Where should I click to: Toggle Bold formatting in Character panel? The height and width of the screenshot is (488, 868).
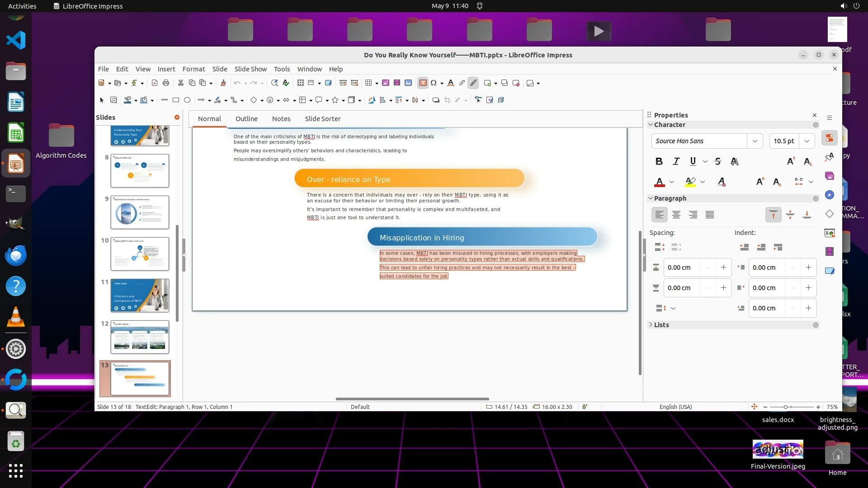tap(659, 161)
